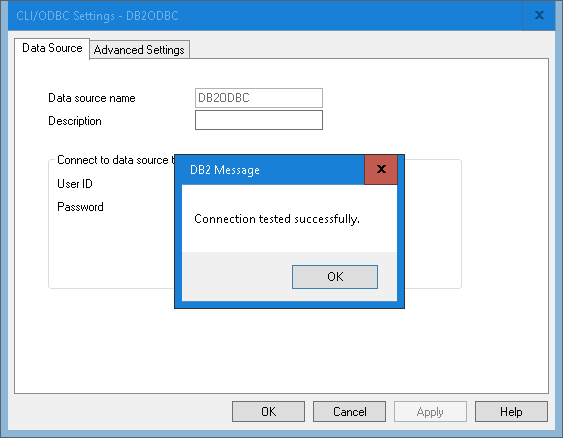
Task: Focus the Description input field
Action: [x=259, y=120]
